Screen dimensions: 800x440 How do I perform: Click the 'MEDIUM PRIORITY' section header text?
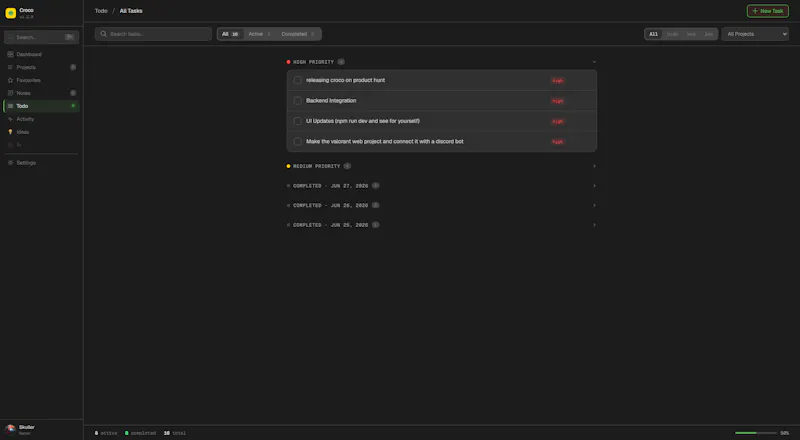[x=316, y=166]
